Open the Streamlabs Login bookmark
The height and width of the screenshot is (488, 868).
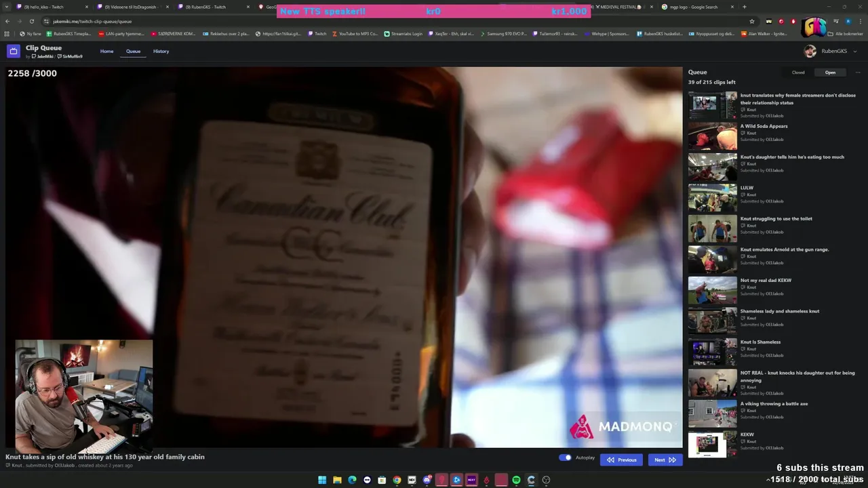tap(403, 33)
